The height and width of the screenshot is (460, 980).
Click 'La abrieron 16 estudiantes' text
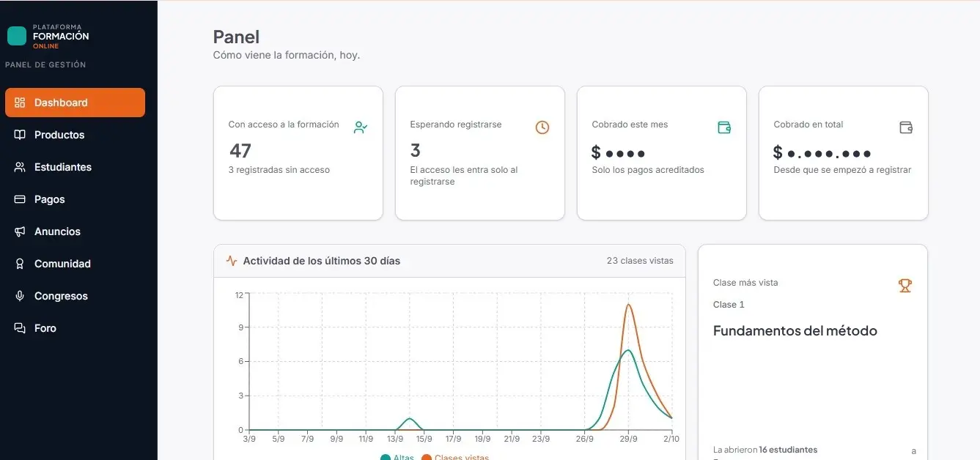pos(765,450)
